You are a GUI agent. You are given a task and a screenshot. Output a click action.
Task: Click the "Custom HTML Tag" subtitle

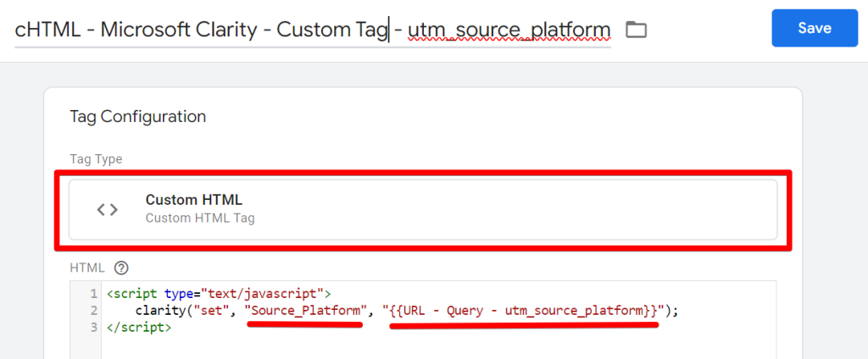(200, 218)
